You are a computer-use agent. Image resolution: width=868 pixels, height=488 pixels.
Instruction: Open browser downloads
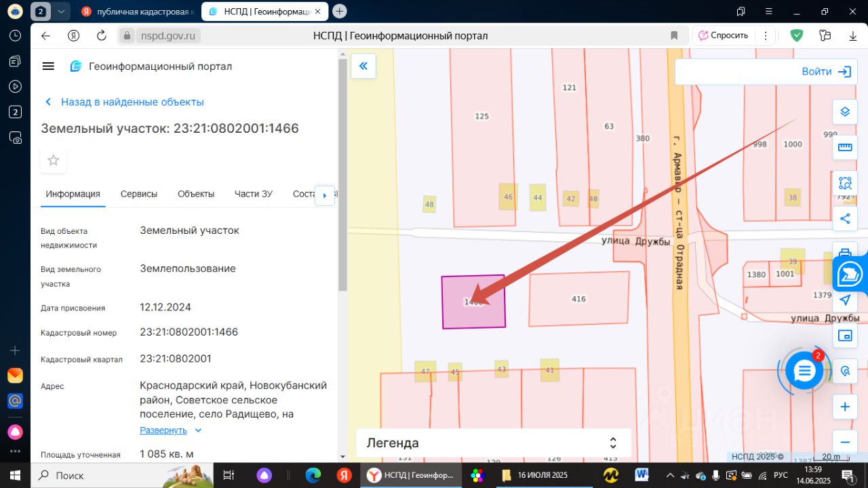[x=854, y=36]
